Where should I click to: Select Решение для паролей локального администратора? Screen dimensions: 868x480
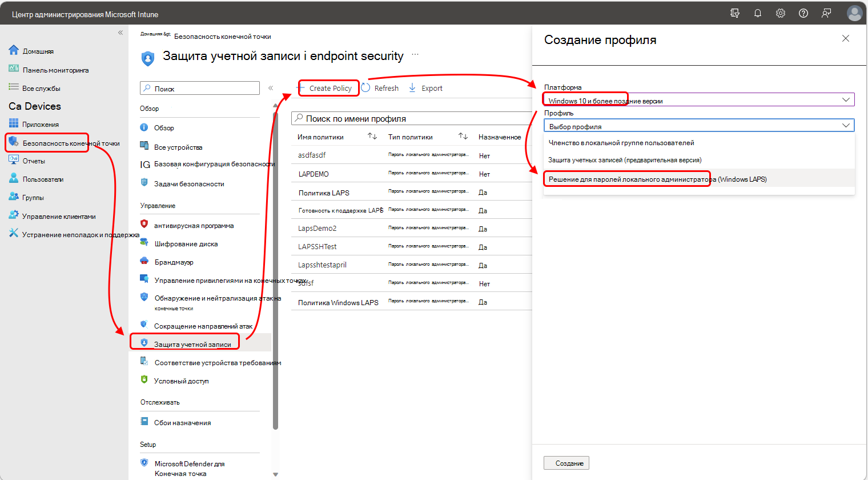tap(699, 179)
